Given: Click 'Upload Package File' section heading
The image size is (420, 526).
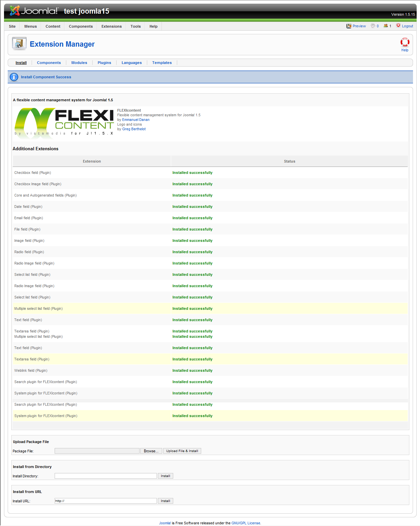Looking at the screenshot, I should (31, 442).
